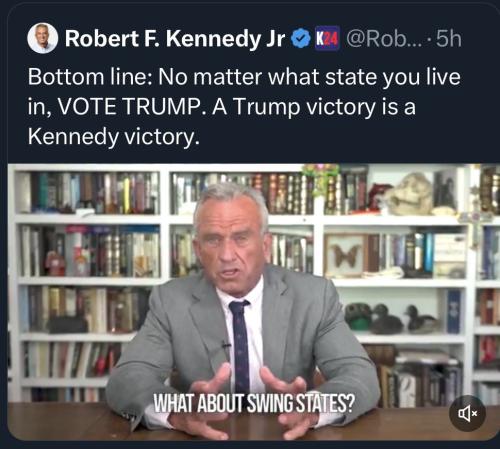Open the round profile avatar photo
The width and height of the screenshot is (500, 449).
[42, 38]
